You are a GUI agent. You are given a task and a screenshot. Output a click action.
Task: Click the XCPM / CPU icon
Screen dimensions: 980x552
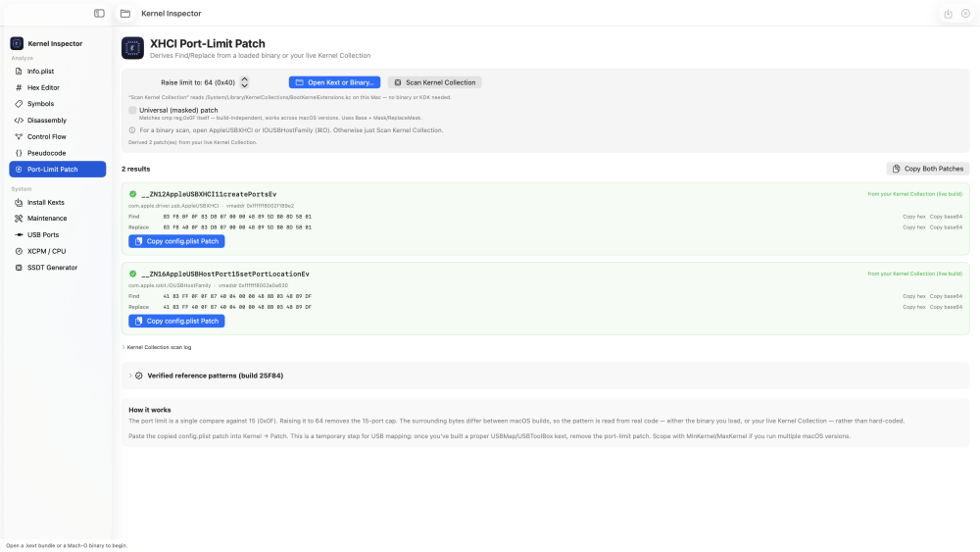click(x=19, y=251)
